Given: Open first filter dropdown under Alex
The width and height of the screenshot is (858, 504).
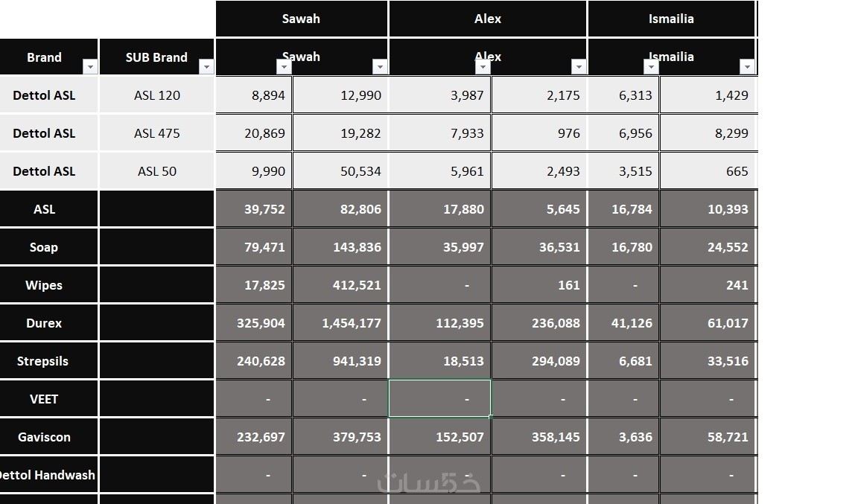Looking at the screenshot, I should coord(483,67).
